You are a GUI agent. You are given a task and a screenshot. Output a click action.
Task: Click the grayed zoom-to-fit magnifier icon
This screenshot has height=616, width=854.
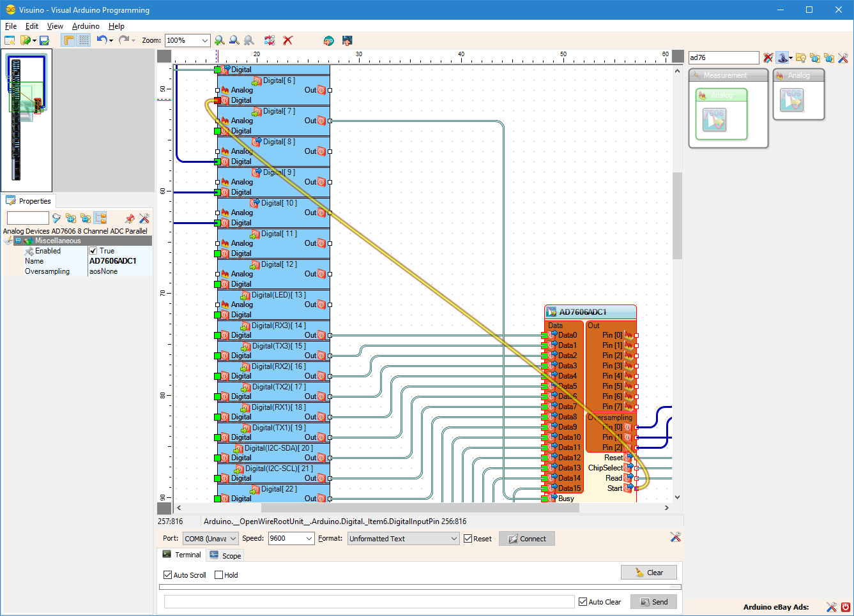[x=249, y=40]
